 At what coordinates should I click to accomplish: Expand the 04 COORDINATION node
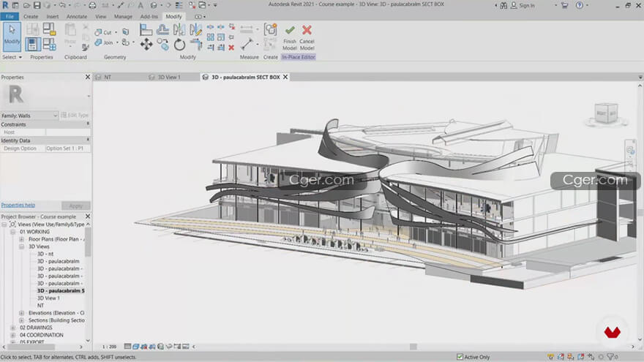coord(13,336)
